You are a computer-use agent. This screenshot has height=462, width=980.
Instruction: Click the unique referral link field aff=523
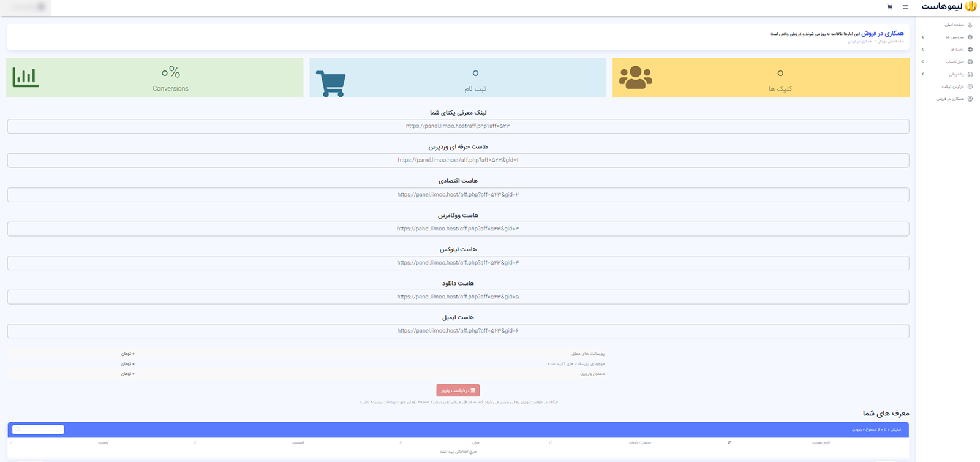tap(458, 126)
